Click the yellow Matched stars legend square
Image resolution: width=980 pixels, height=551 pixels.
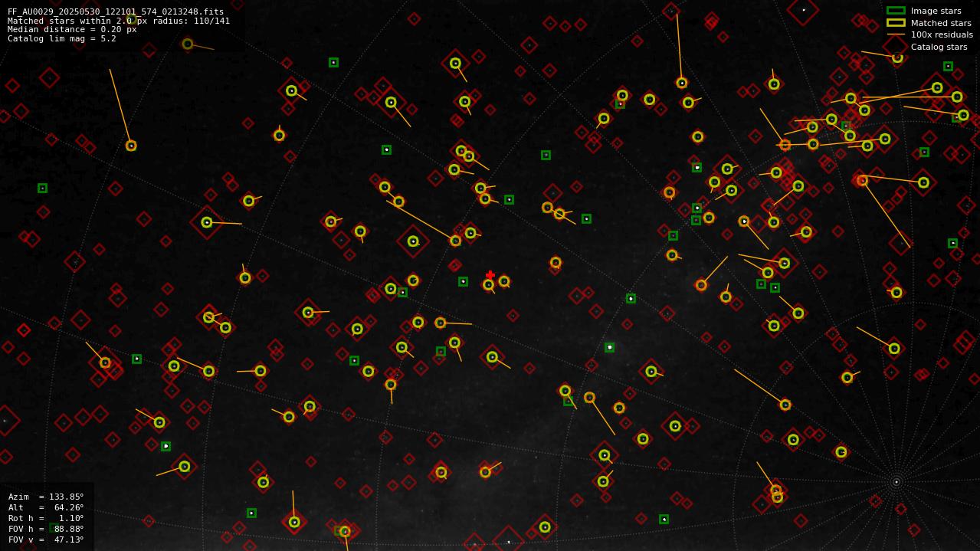[x=896, y=23]
